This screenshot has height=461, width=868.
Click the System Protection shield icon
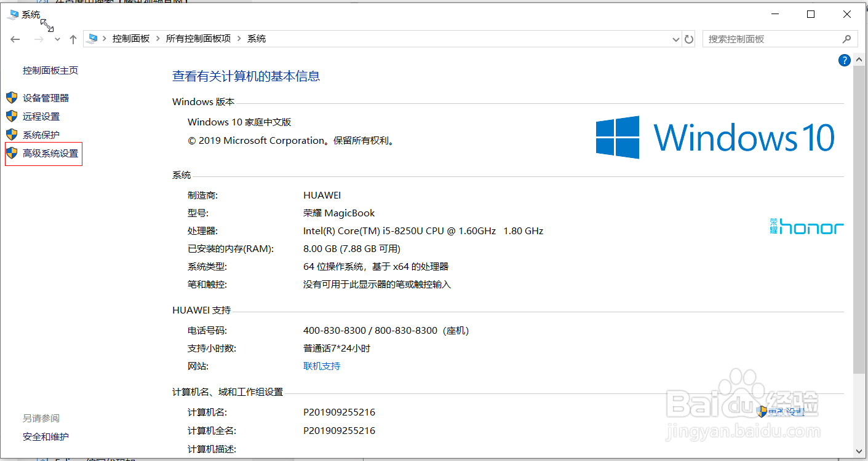(x=12, y=135)
